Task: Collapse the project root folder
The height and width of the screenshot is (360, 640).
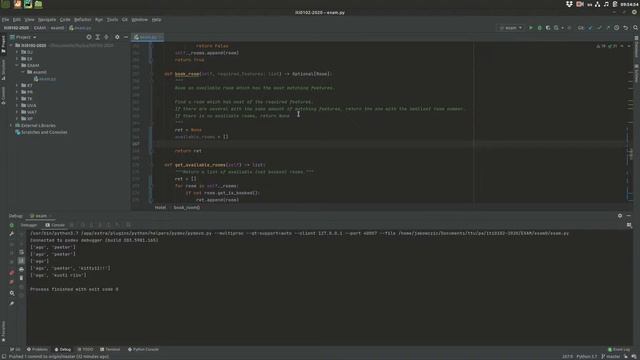Action: pos(11,45)
